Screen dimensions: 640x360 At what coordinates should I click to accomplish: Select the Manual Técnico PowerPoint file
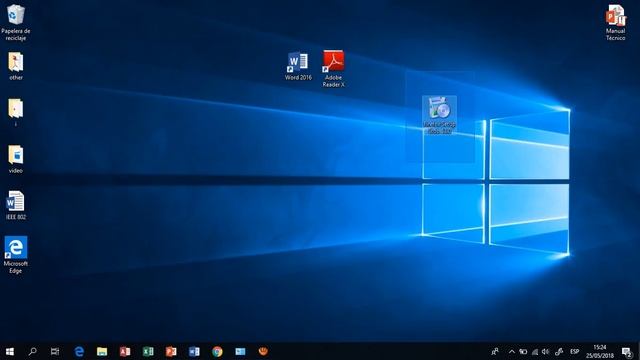pyautogui.click(x=615, y=22)
